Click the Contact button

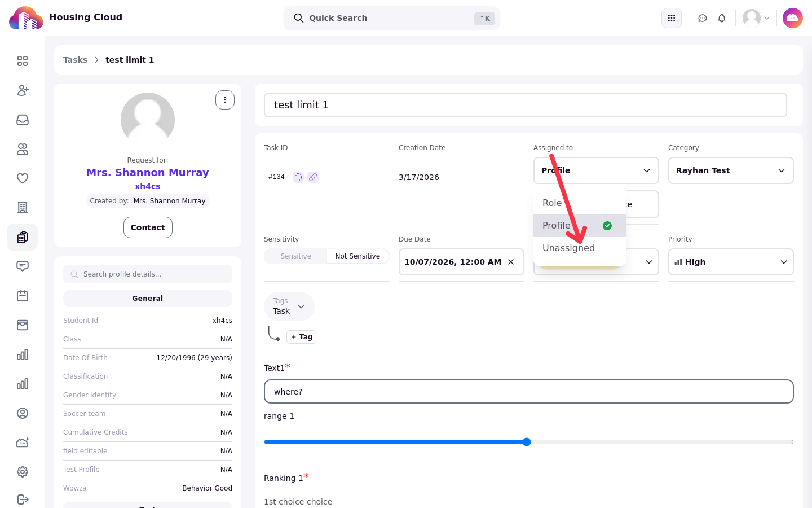[148, 227]
